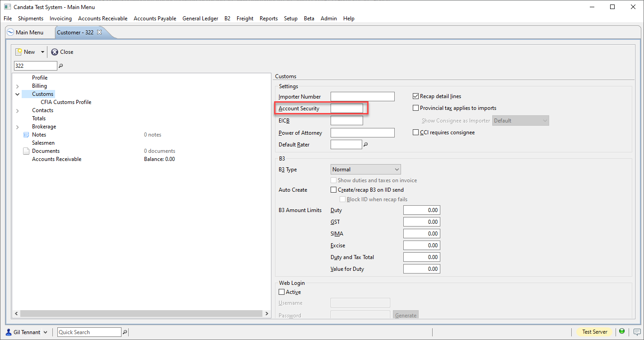Click lookup magnifier next to Default Rater
644x340 pixels.
(x=366, y=145)
